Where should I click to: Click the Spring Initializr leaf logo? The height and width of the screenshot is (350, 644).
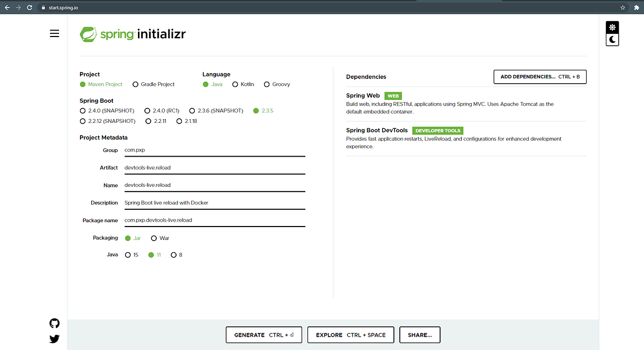89,33
